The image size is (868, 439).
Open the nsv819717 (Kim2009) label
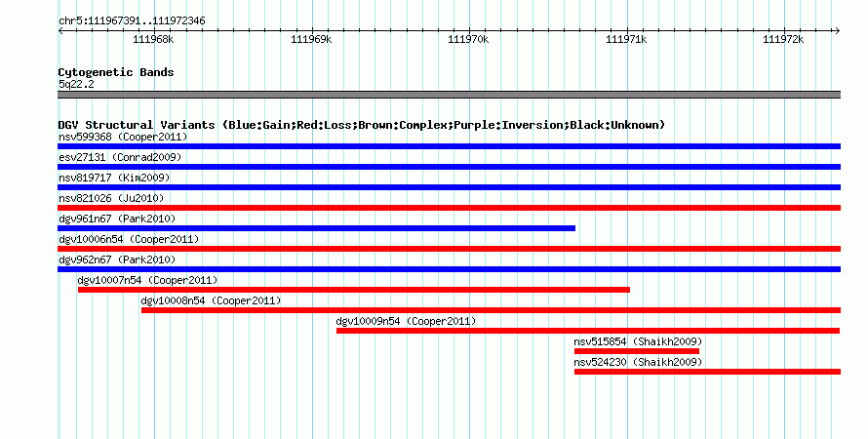[114, 178]
